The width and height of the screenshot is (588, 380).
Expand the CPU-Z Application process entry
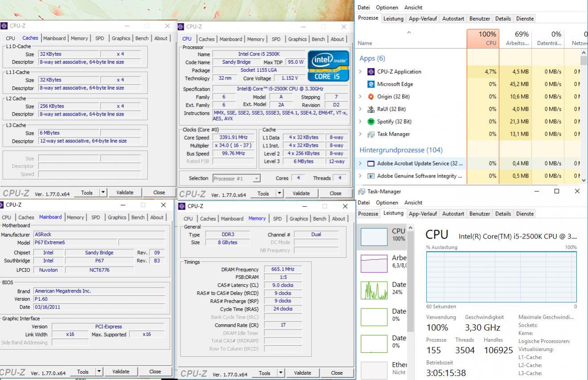point(361,71)
